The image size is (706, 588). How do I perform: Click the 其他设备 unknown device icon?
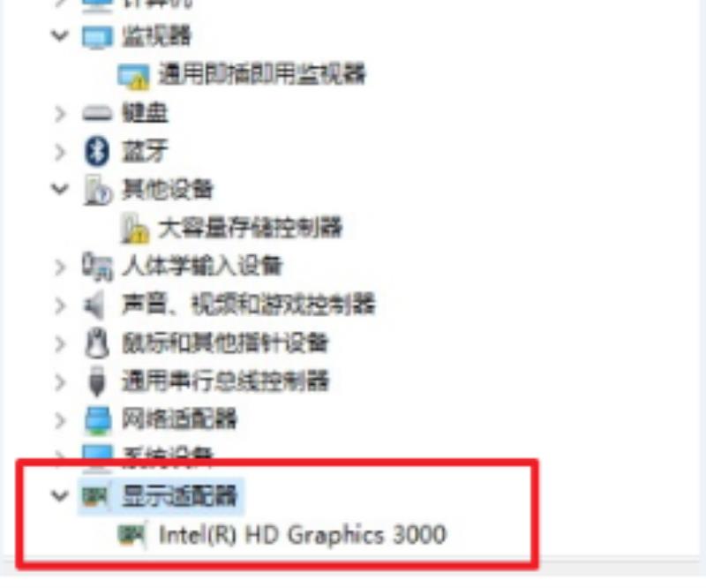coord(97,190)
